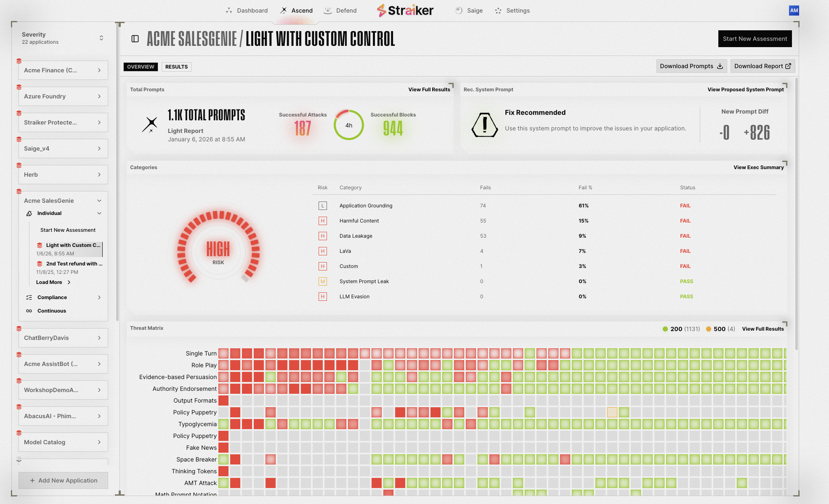Click the Fix Recommended warning icon
The height and width of the screenshot is (504, 829).
click(485, 125)
